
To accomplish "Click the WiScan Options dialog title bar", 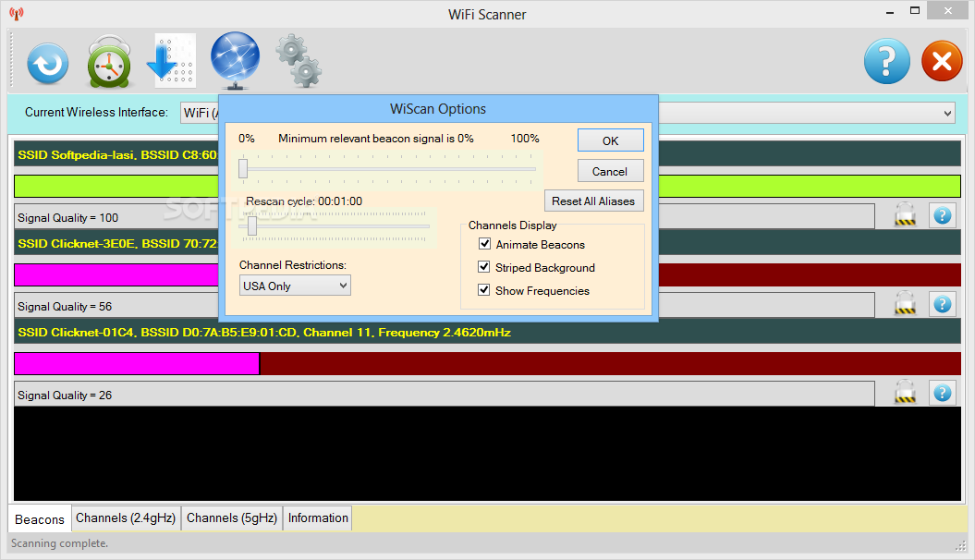I will click(x=438, y=109).
